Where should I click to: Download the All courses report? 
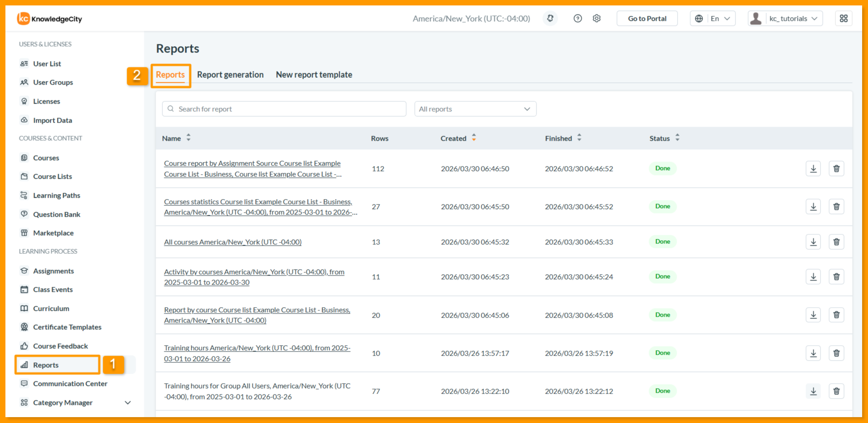click(813, 242)
